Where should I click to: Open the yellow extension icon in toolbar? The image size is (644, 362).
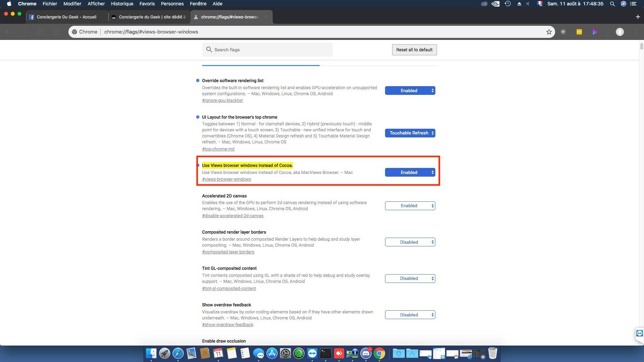(579, 32)
